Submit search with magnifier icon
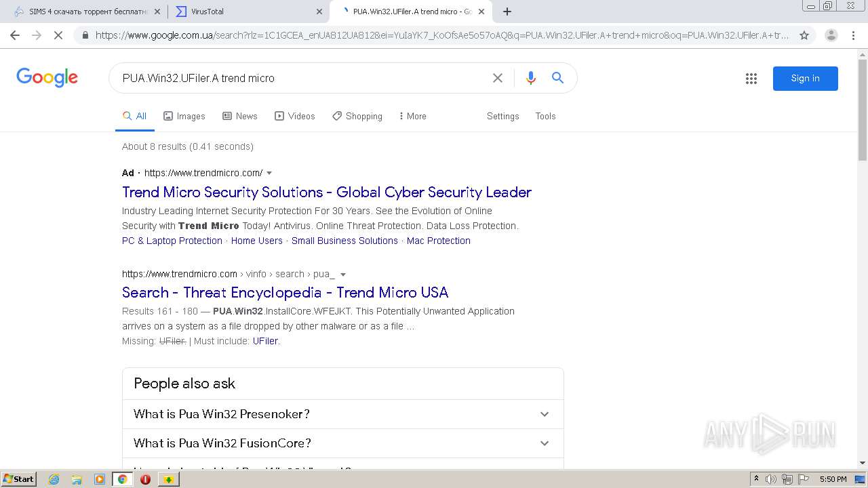Viewport: 868px width, 488px height. [557, 78]
